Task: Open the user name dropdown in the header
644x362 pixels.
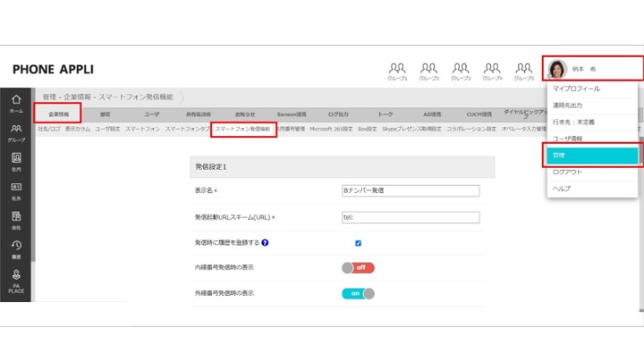Action: click(x=583, y=69)
